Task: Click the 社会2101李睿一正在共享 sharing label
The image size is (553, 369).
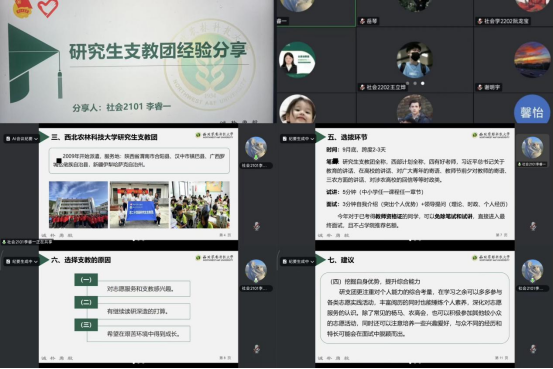Action: click(28, 242)
